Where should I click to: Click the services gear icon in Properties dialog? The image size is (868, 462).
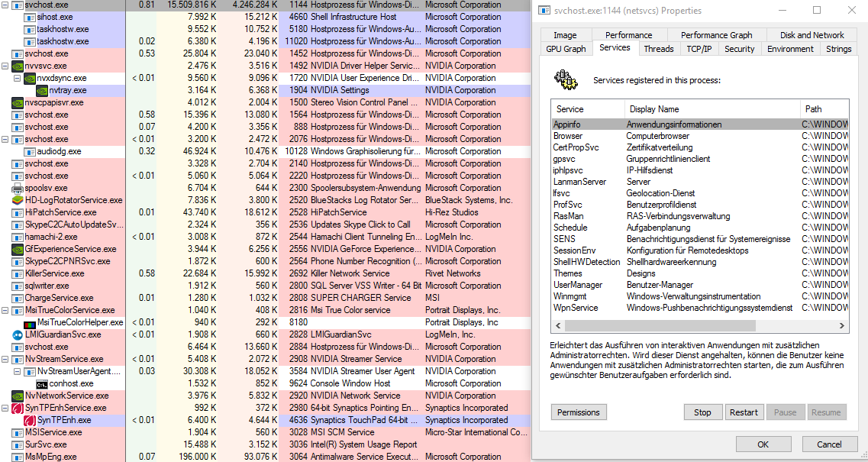point(566,80)
